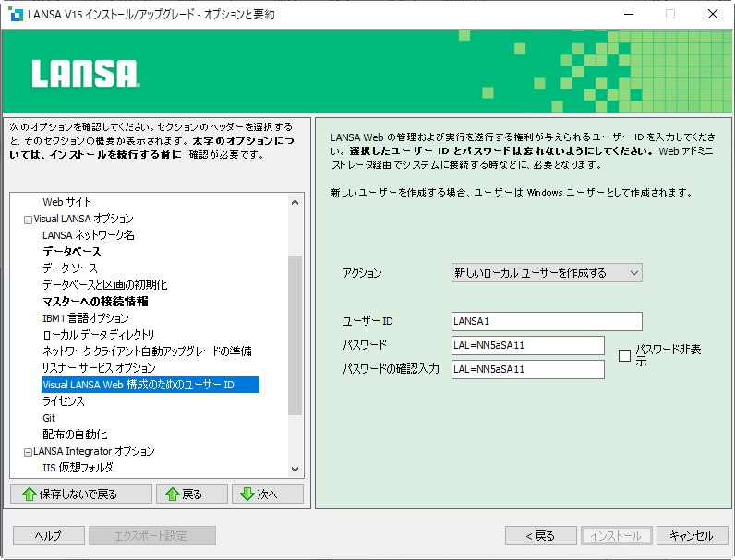Click the ユーザー ID input field
The image size is (735, 560).
(x=547, y=321)
